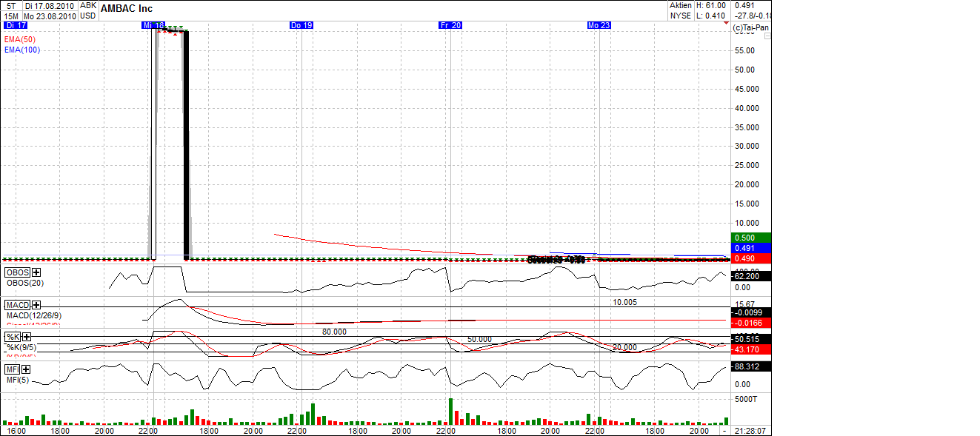Select the Do 19 date marker

pyautogui.click(x=301, y=25)
